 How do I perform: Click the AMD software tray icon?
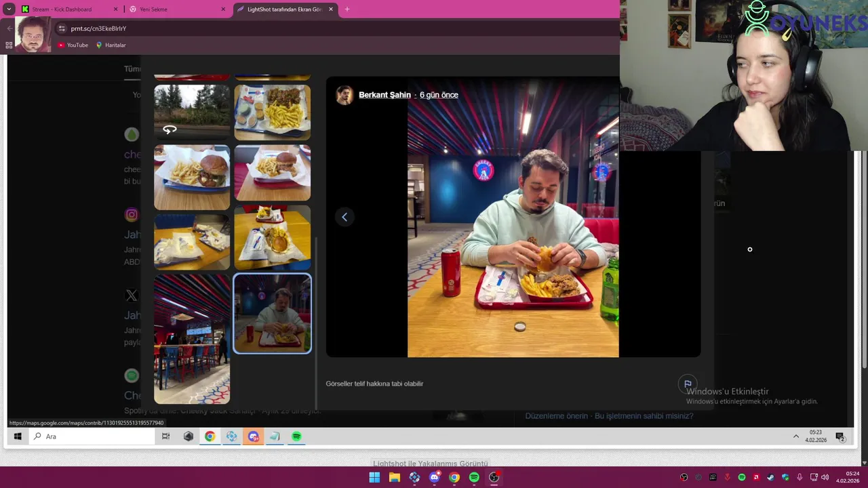tap(756, 477)
